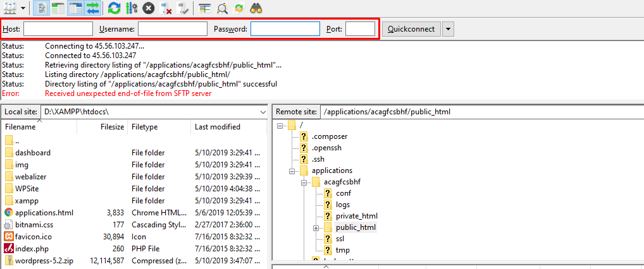Click the red SFTP end-of-file error message
This screenshot has height=269, width=644.
coord(128,93)
